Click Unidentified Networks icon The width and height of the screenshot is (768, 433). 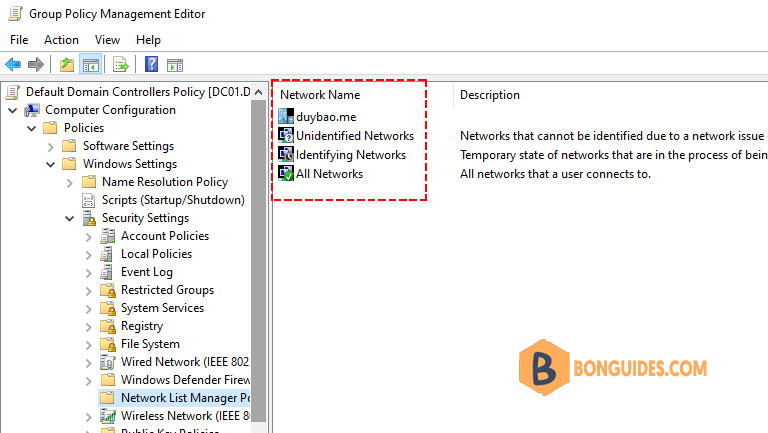pyautogui.click(x=286, y=135)
